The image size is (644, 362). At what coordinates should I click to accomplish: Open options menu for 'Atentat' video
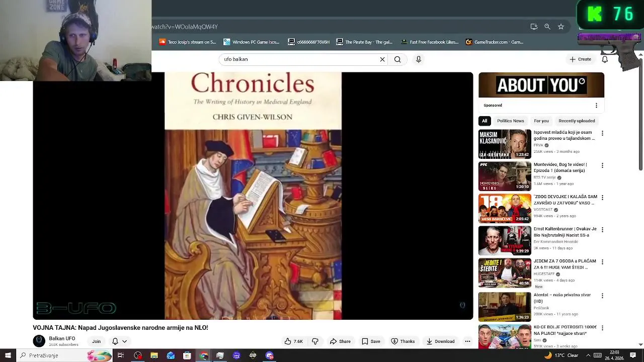(602, 296)
